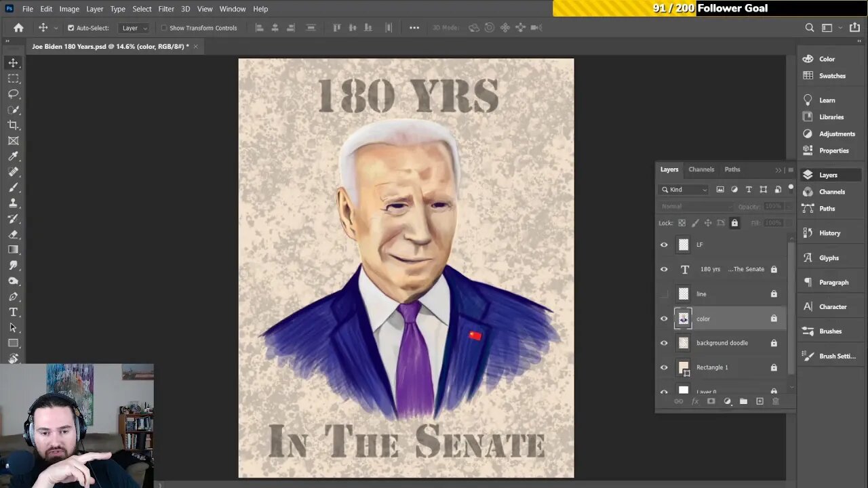Select the Rectangular Marquee tool
This screenshot has width=868, height=488.
[x=13, y=78]
